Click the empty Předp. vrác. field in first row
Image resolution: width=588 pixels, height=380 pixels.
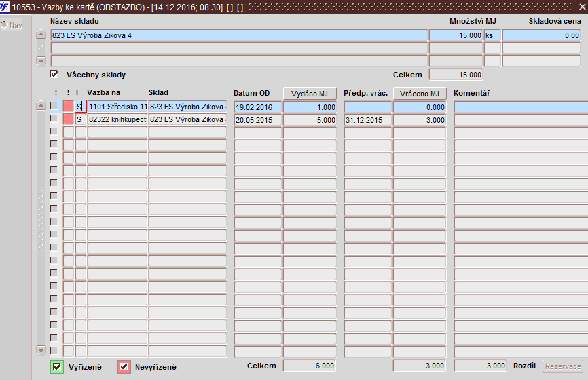[367, 107]
